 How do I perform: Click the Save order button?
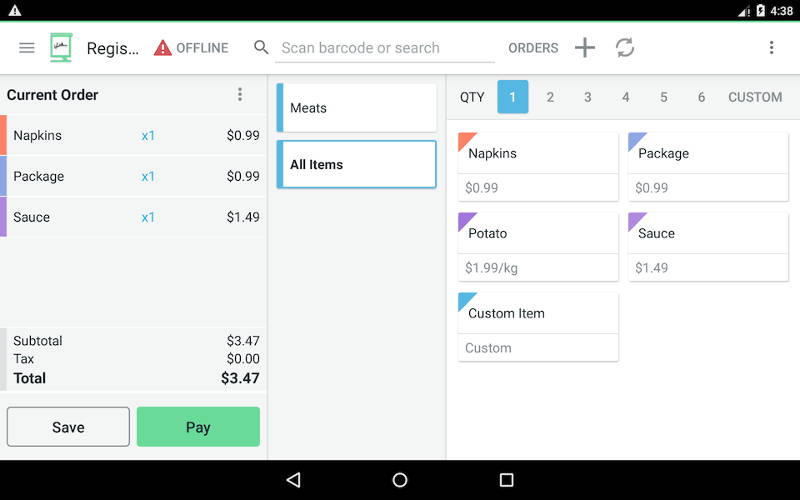pos(68,427)
